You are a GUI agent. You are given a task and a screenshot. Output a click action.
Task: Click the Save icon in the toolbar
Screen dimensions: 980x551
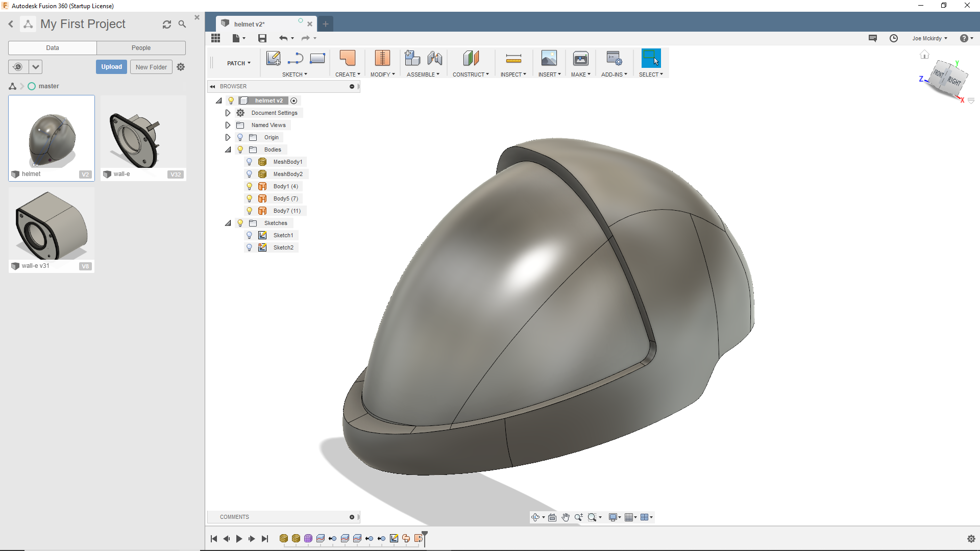tap(262, 38)
